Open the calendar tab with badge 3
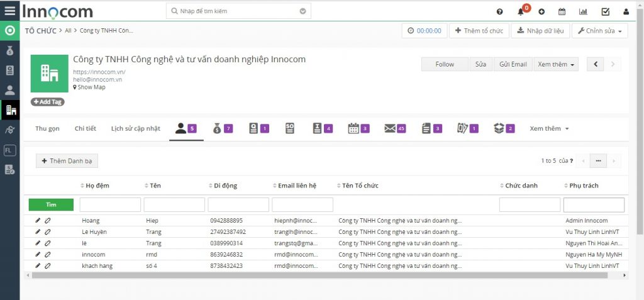Viewport: 644px width, 300px height. click(x=358, y=129)
